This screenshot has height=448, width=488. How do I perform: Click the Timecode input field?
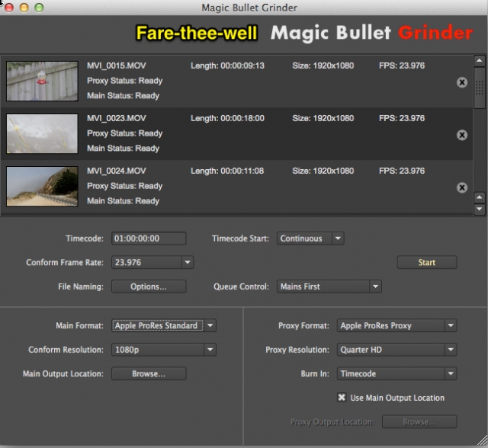149,238
